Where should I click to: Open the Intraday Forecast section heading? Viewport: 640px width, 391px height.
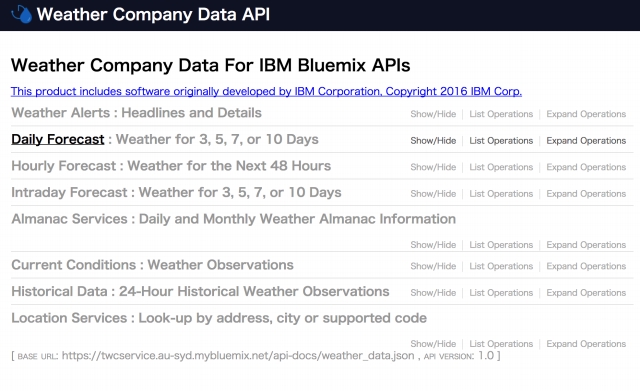click(x=69, y=192)
